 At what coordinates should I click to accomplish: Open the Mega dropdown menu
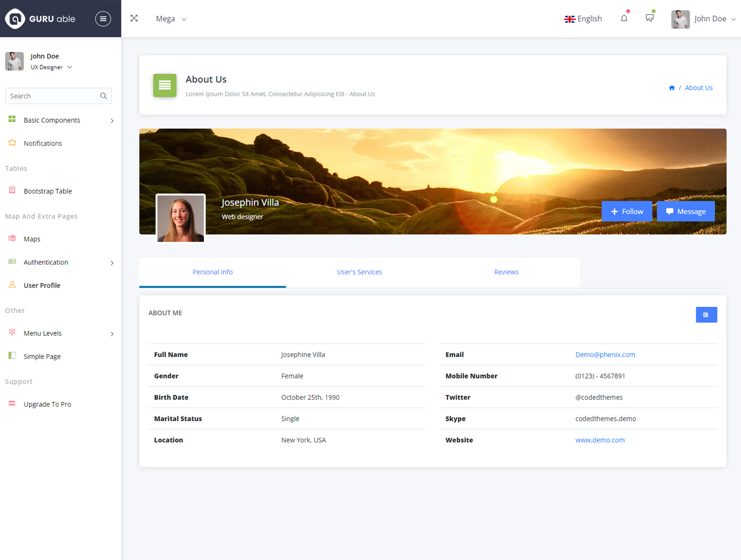pyautogui.click(x=171, y=19)
